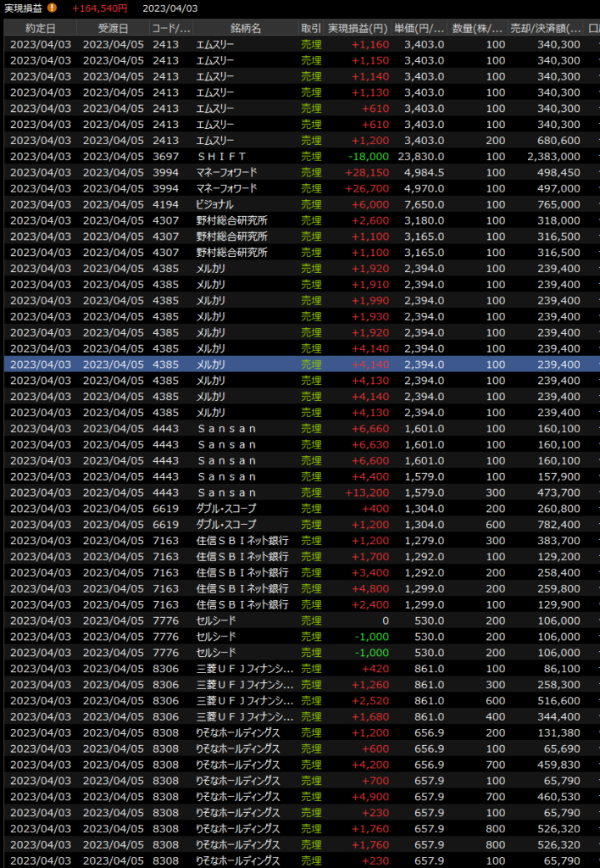
Task: Click the コード column header
Action: click(x=170, y=28)
